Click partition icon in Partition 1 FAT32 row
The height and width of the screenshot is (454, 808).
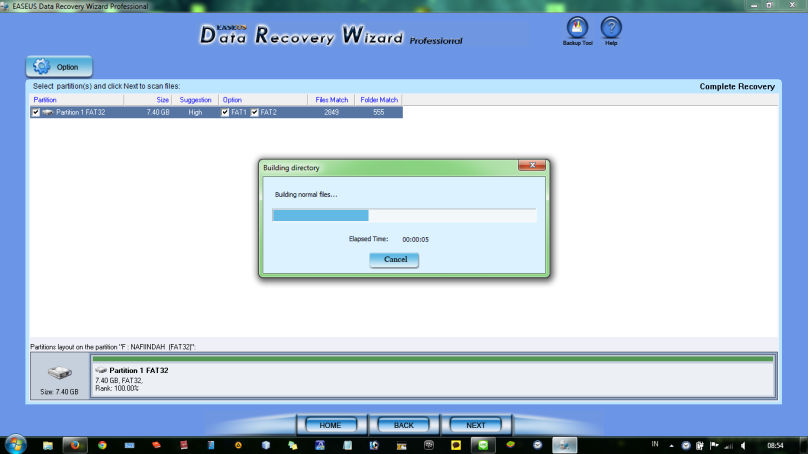(x=47, y=112)
